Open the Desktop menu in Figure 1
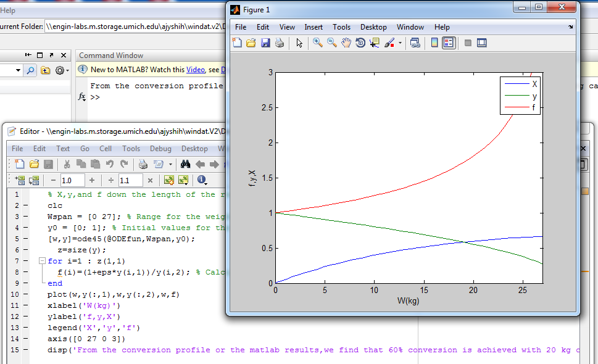 coord(373,27)
